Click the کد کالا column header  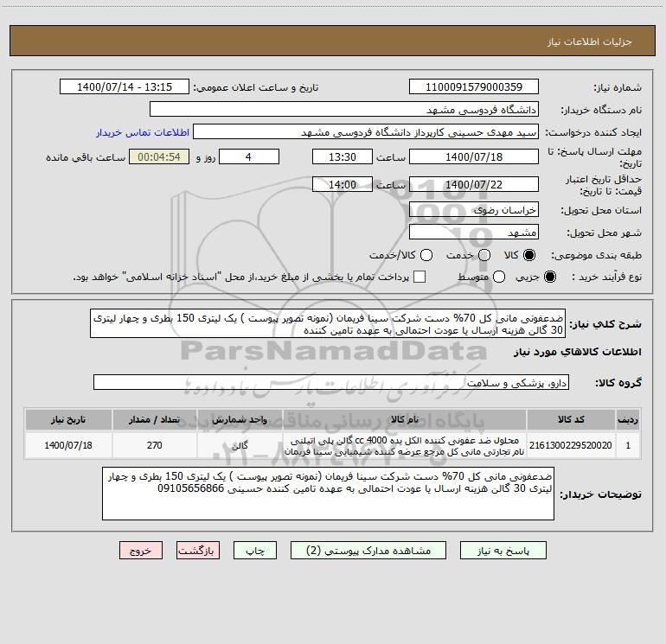point(571,420)
